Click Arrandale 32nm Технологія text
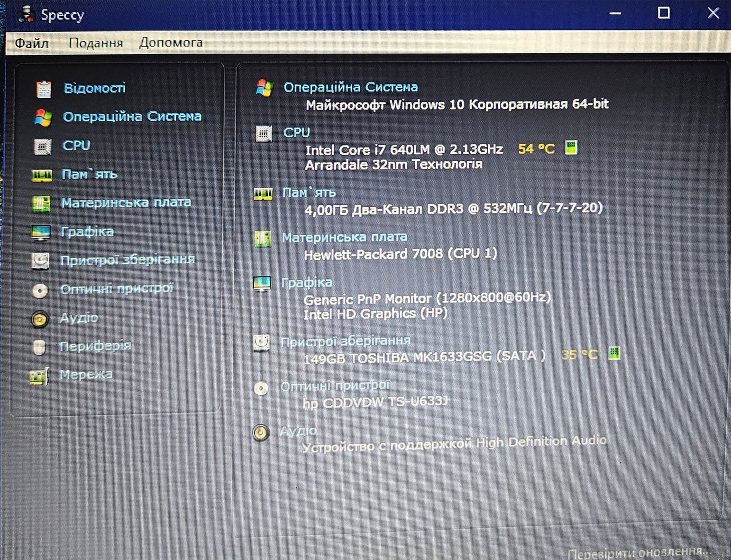The width and height of the screenshot is (731, 560). (393, 165)
